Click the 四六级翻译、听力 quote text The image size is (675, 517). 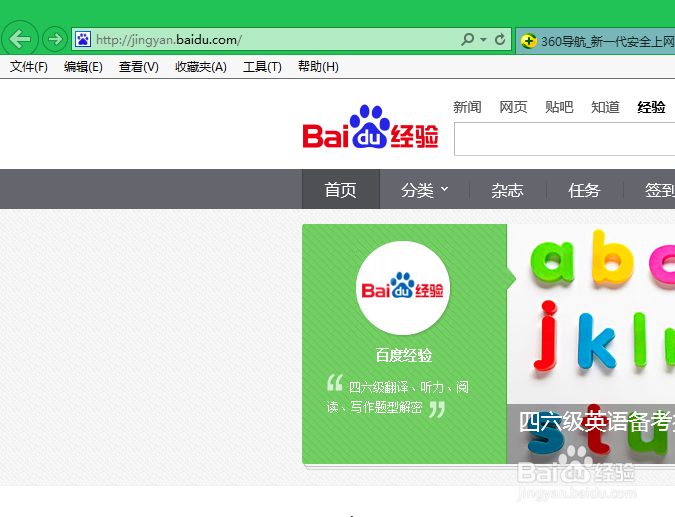point(398,397)
